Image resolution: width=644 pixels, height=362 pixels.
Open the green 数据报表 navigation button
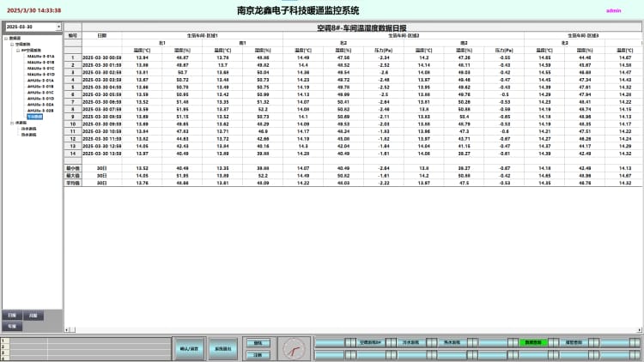tap(533, 341)
